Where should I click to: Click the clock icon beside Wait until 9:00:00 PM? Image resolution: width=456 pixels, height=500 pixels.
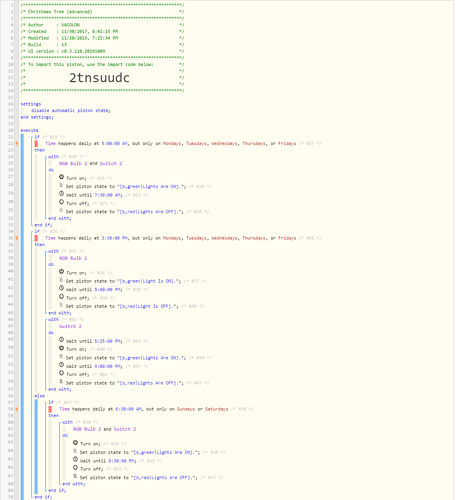61,365
